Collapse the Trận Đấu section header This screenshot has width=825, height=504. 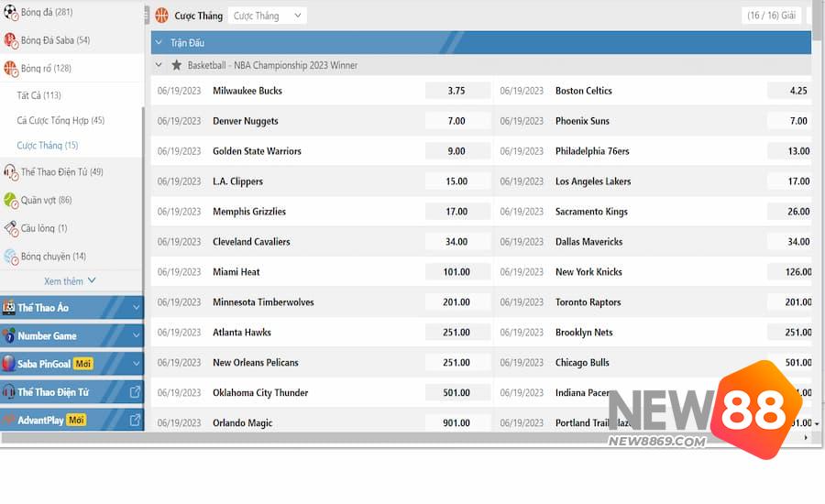click(159, 43)
